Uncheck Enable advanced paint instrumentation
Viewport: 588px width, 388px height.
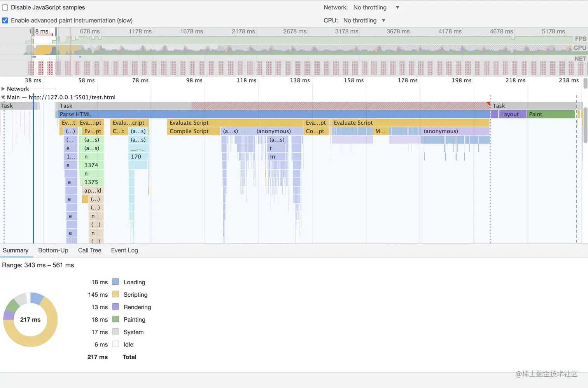(5, 20)
